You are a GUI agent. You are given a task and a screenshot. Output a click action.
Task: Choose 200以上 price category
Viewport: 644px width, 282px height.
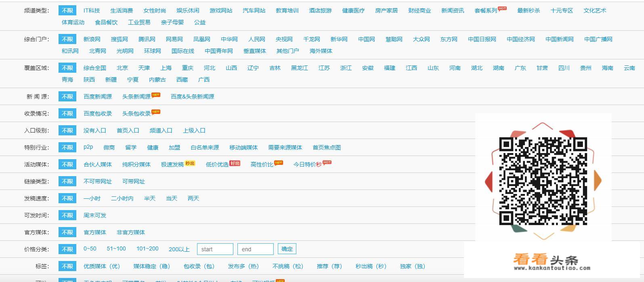click(179, 249)
